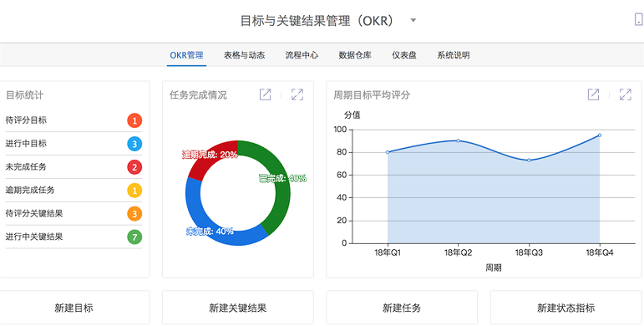View the 系统说明 tab

coord(454,55)
